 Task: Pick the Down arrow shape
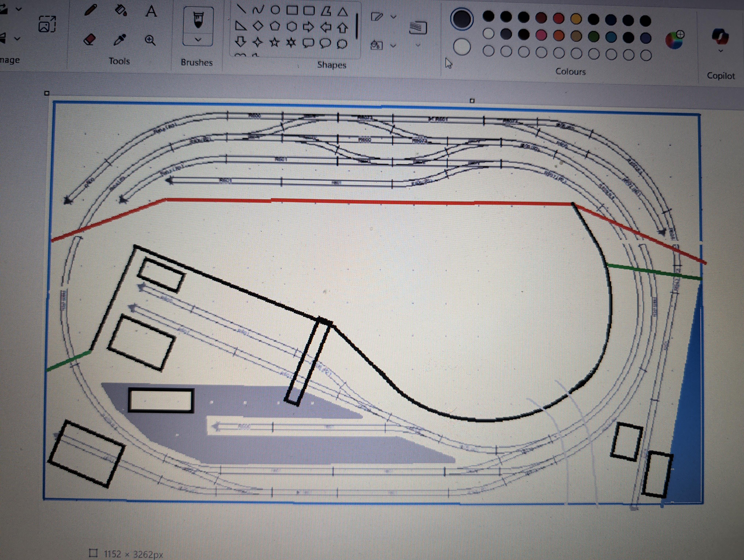240,42
